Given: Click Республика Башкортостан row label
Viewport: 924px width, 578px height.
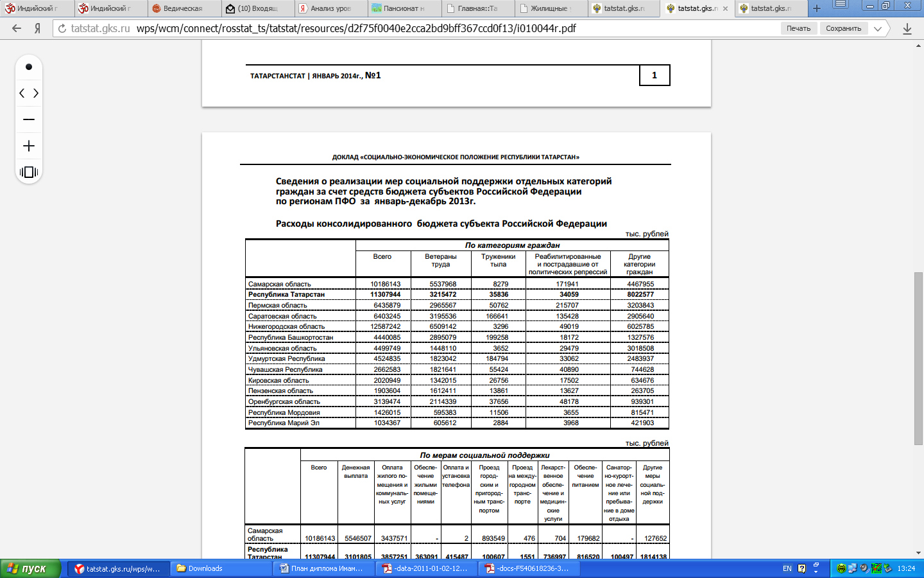Looking at the screenshot, I should (291, 338).
